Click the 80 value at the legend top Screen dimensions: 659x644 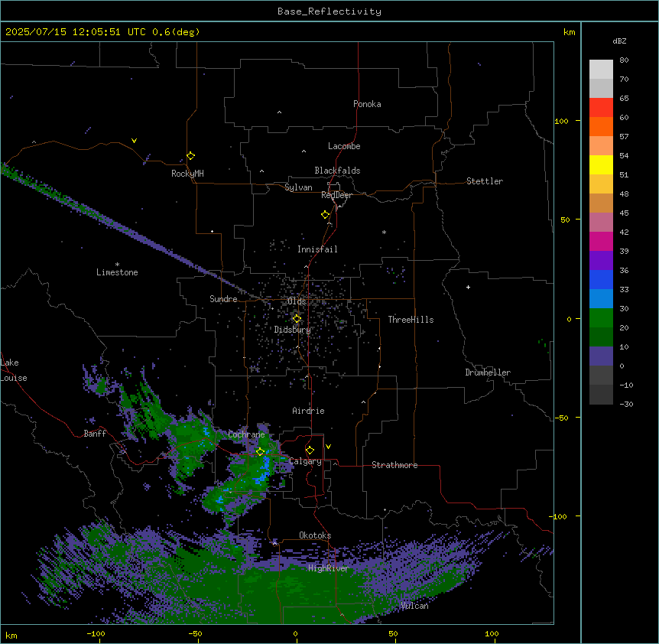click(624, 60)
